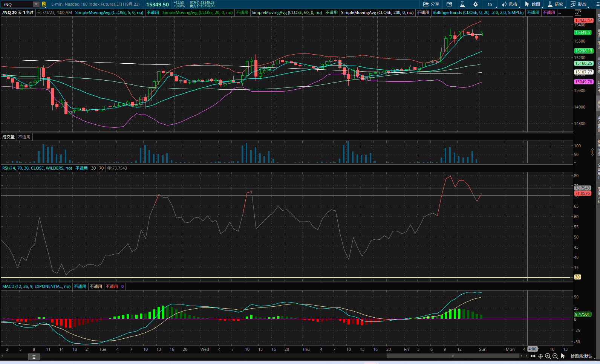Viewport: 600px width, 364px height.
Task: Click the white 15107.77 price bubble
Action: click(583, 72)
